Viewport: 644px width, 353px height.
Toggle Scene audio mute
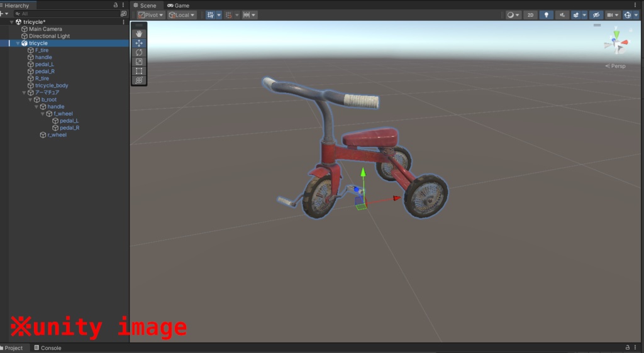(562, 14)
